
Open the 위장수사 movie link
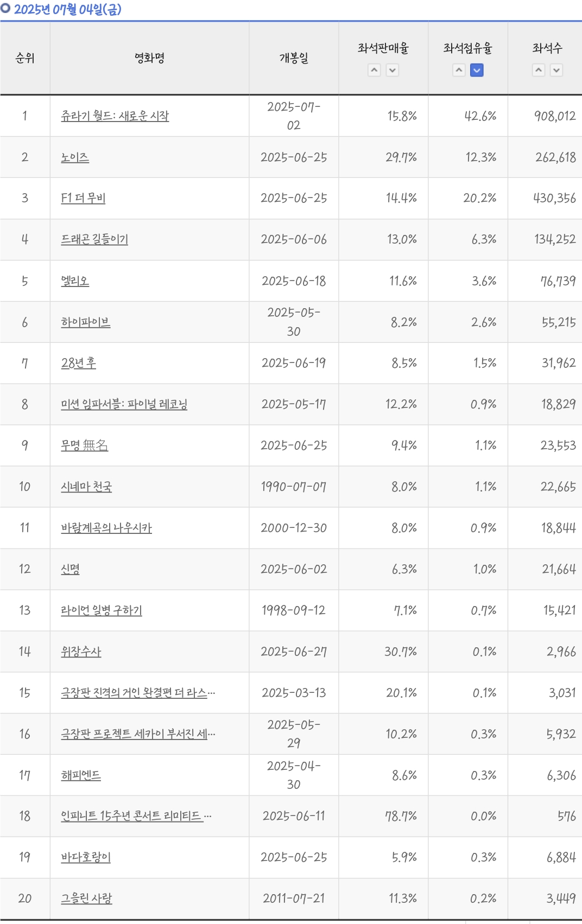point(81,652)
